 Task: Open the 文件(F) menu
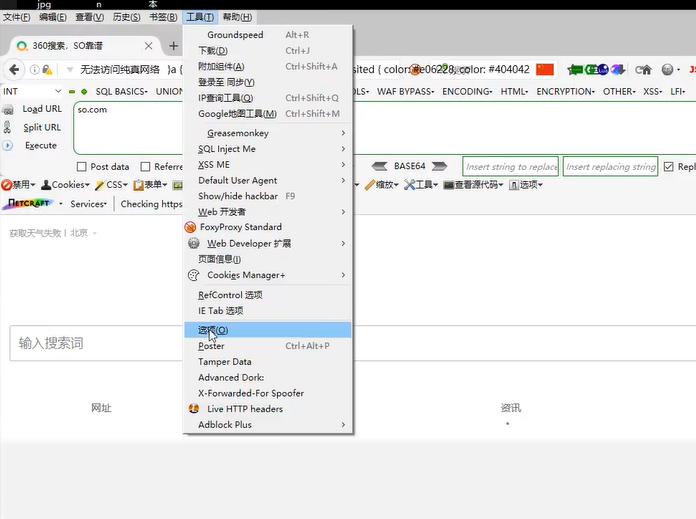[x=16, y=17]
